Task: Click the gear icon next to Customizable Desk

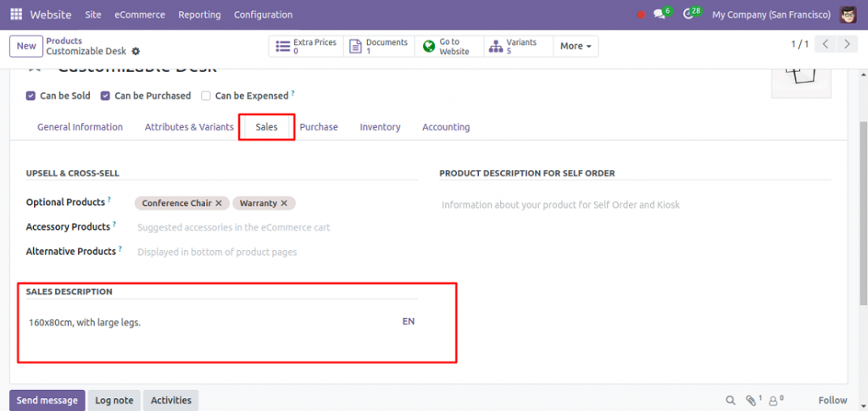Action: (x=136, y=52)
